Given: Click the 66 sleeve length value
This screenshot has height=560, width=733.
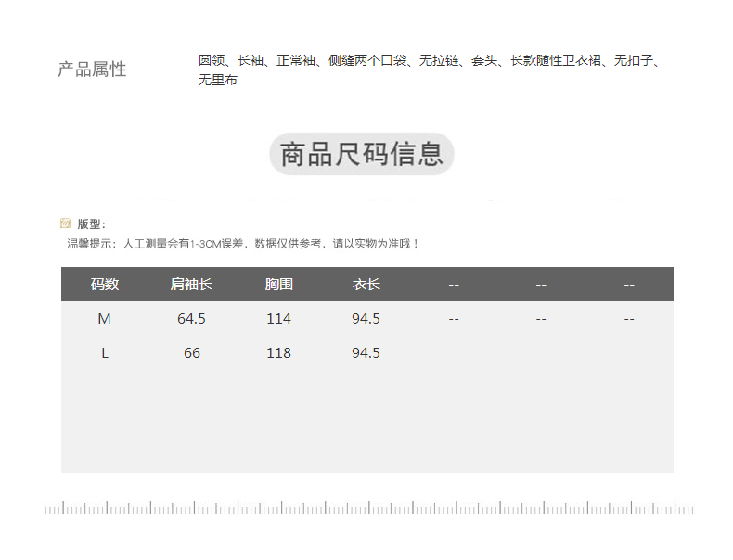Looking at the screenshot, I should (x=192, y=353).
